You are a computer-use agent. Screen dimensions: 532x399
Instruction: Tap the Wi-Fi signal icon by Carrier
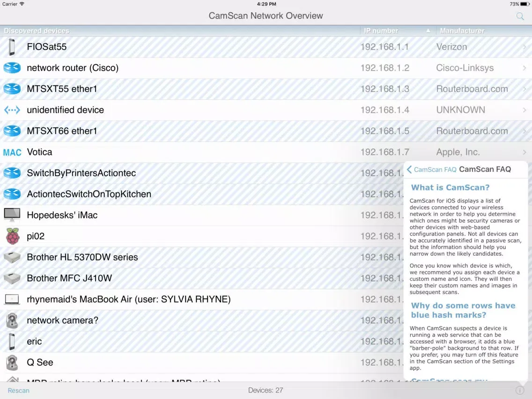(x=22, y=4)
